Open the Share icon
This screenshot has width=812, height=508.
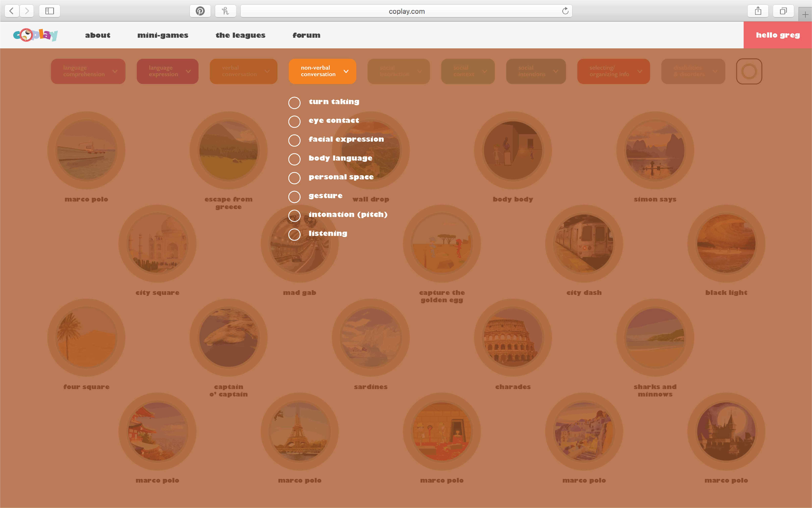[758, 11]
